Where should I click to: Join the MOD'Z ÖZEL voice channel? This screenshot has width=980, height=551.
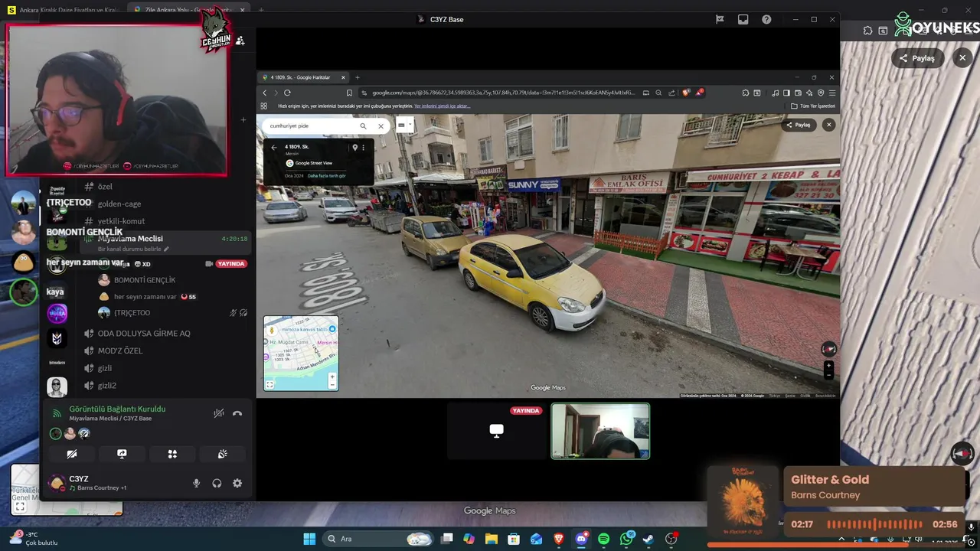120,351
